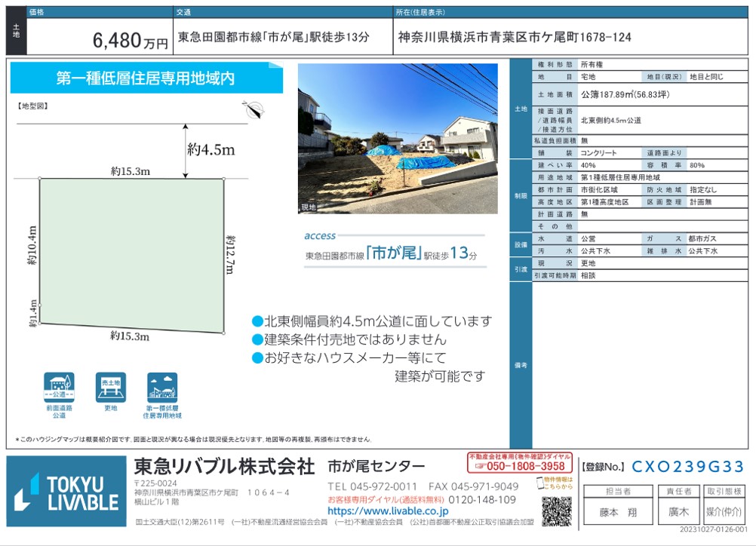The height and width of the screenshot is (546, 756).
Task: Click the 制限 section label
Action: (521, 195)
